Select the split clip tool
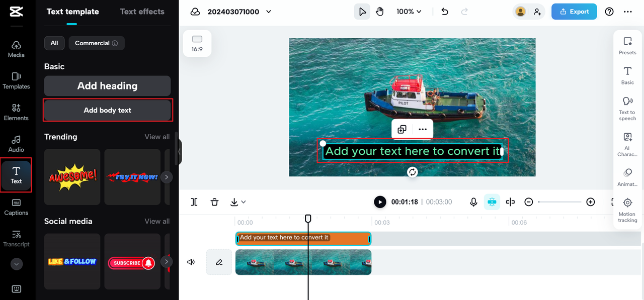 click(x=194, y=202)
